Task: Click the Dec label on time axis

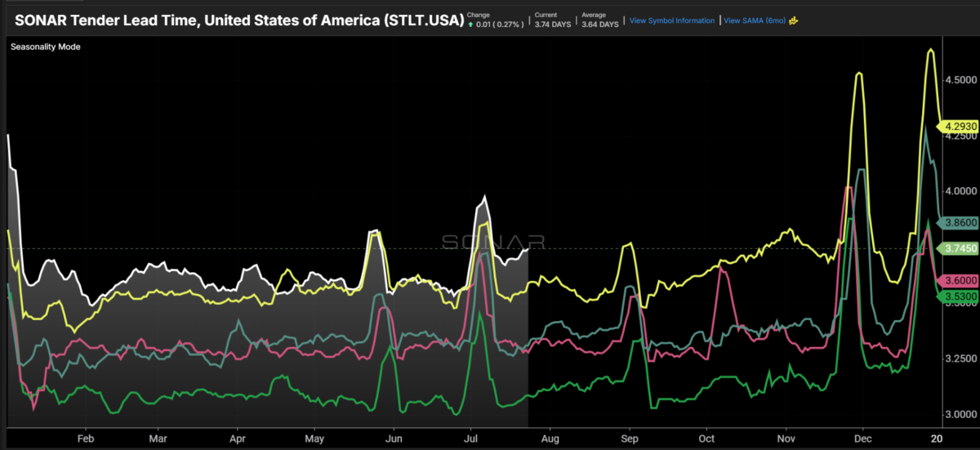Action: (863, 438)
